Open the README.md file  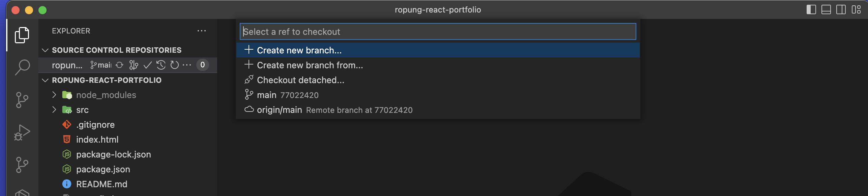(102, 184)
